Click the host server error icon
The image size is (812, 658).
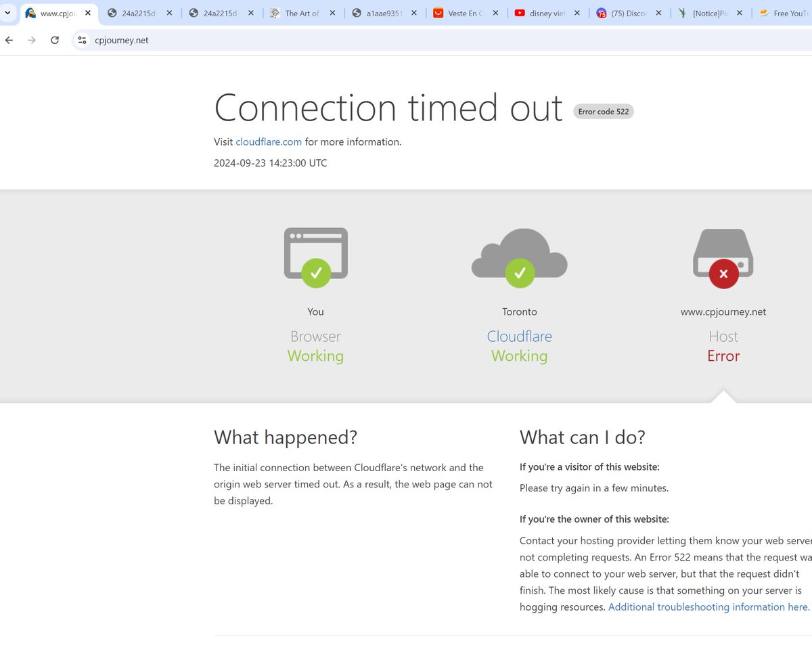[723, 259]
